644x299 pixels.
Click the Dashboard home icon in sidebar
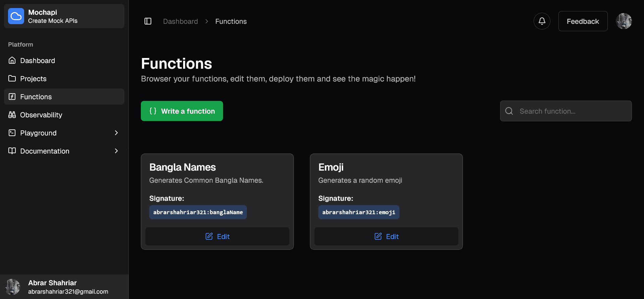pos(12,60)
